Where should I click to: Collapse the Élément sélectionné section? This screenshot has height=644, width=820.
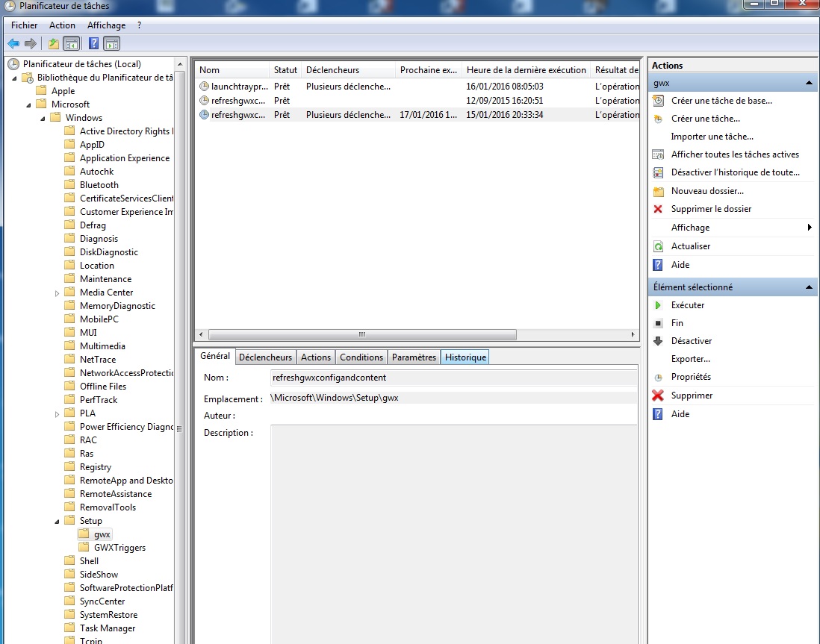tap(810, 287)
